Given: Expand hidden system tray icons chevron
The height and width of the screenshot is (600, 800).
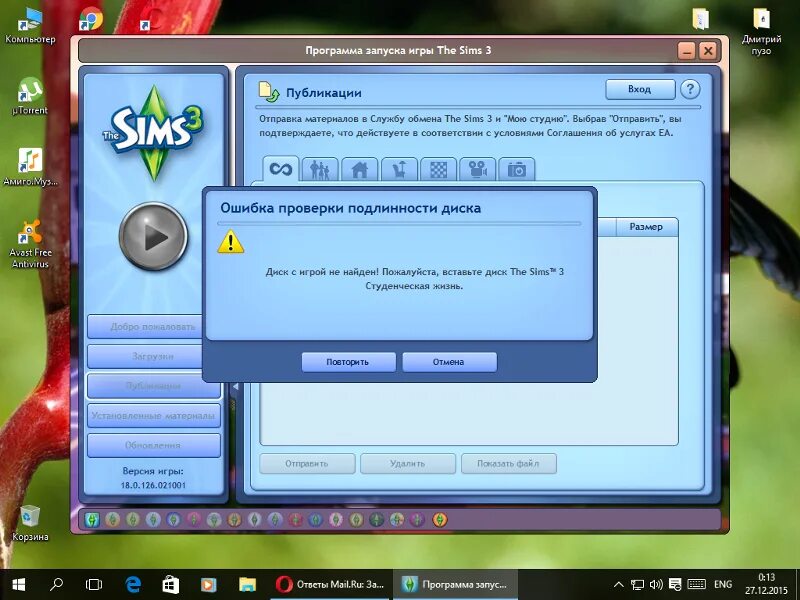Looking at the screenshot, I should pos(618,585).
